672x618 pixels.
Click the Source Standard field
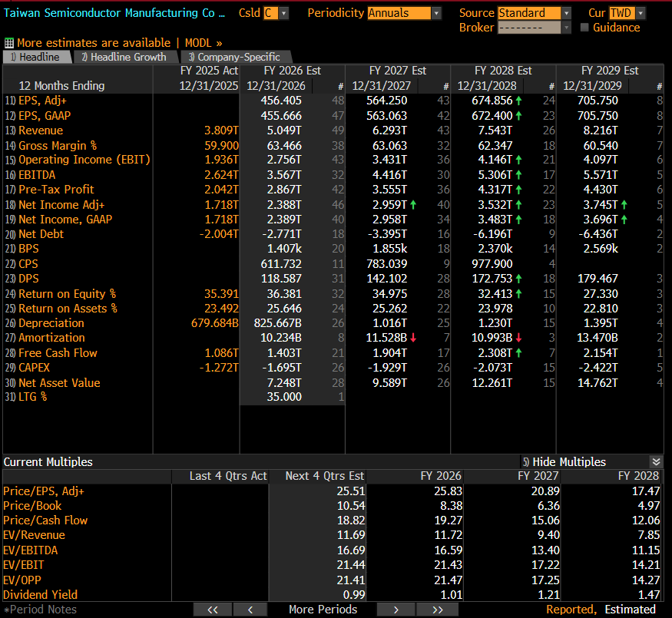click(x=529, y=13)
